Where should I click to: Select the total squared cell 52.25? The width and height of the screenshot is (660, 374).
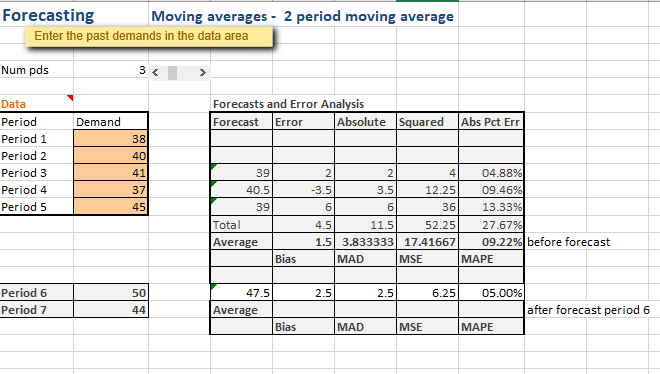(x=427, y=224)
